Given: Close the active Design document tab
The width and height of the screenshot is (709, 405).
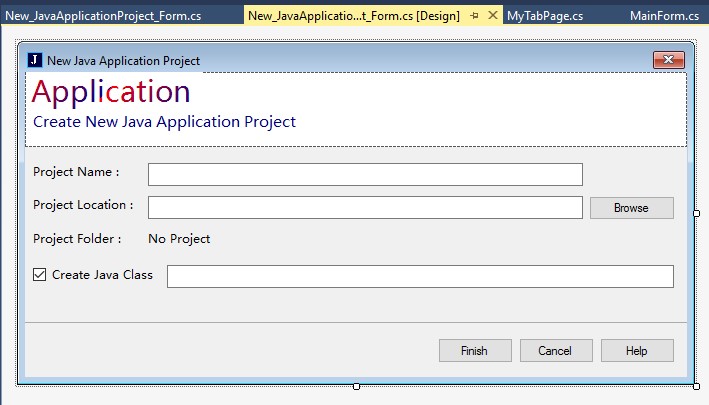Looking at the screenshot, I should point(493,15).
